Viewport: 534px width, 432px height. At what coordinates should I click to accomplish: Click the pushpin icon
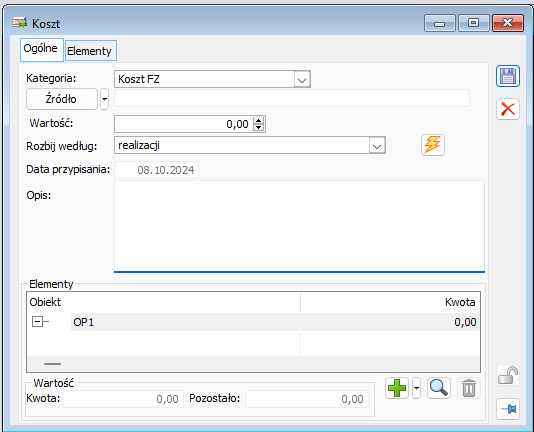(x=508, y=409)
